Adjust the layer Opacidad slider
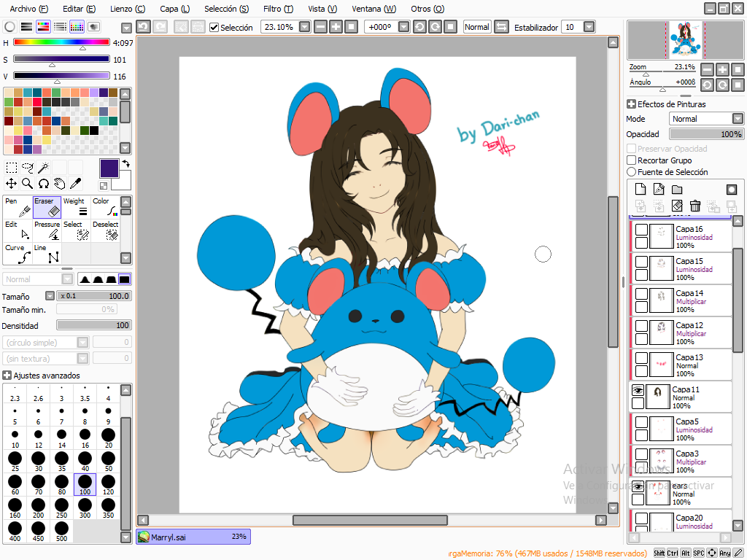This screenshot has width=747, height=560. (x=706, y=134)
